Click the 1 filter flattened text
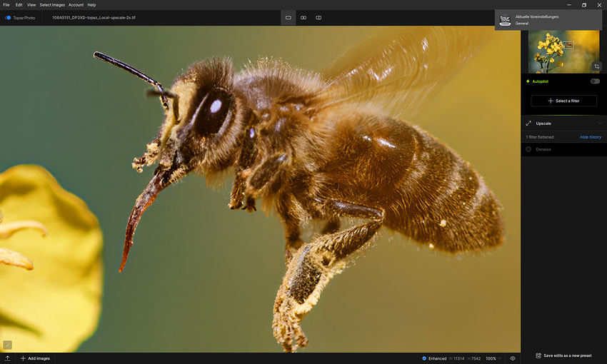Viewport: 607px width, 364px height. pos(540,137)
